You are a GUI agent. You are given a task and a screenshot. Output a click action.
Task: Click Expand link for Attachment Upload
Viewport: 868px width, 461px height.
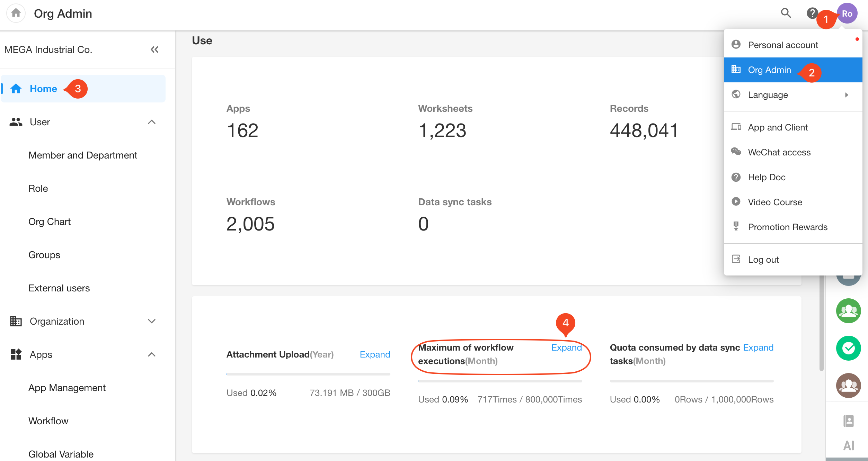pyautogui.click(x=375, y=354)
